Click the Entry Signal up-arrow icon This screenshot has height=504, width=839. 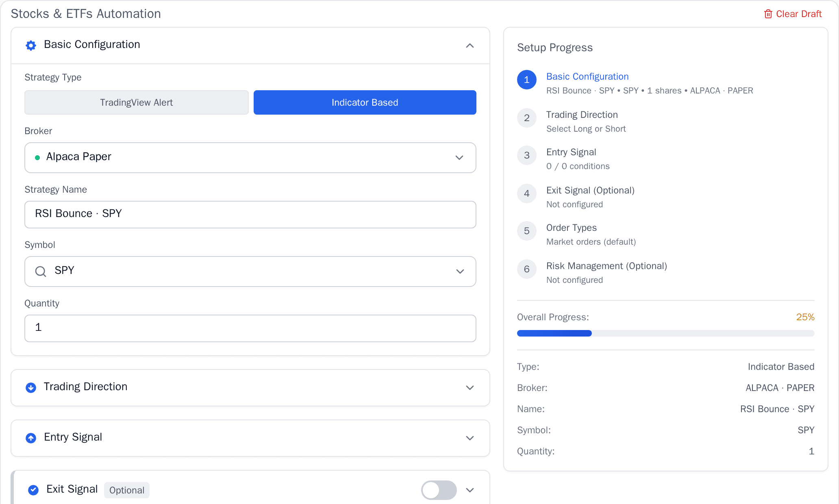(x=31, y=438)
